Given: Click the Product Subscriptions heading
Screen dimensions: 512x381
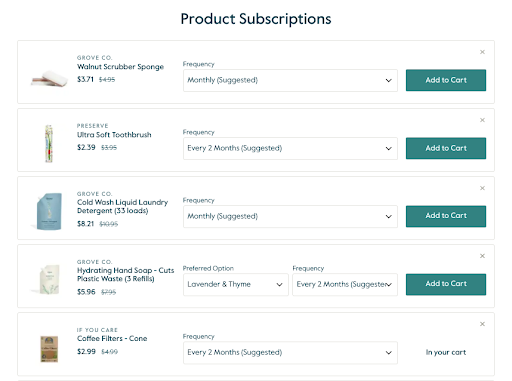Looking at the screenshot, I should pyautogui.click(x=256, y=19).
